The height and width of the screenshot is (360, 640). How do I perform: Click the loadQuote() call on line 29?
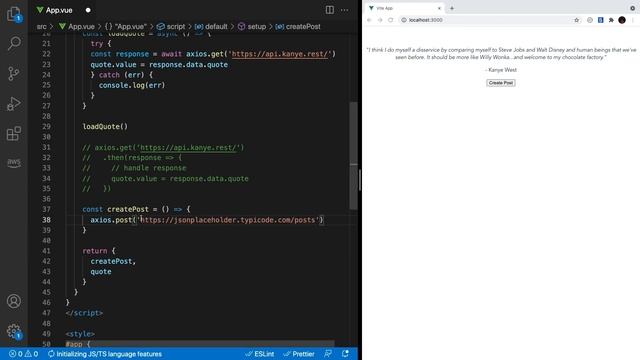[x=105, y=127]
